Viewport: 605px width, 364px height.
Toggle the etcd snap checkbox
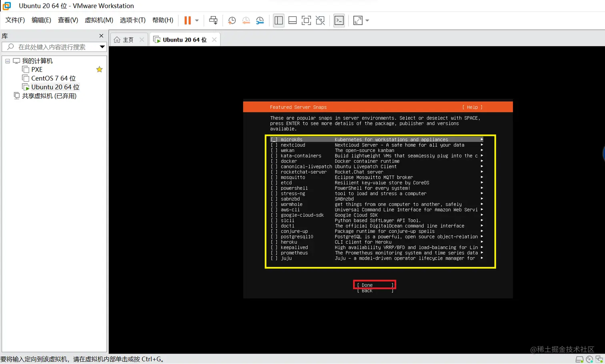(274, 183)
